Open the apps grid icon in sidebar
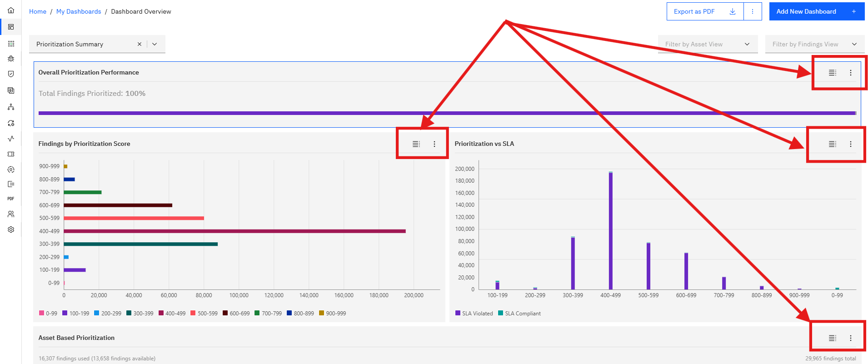 pos(11,44)
